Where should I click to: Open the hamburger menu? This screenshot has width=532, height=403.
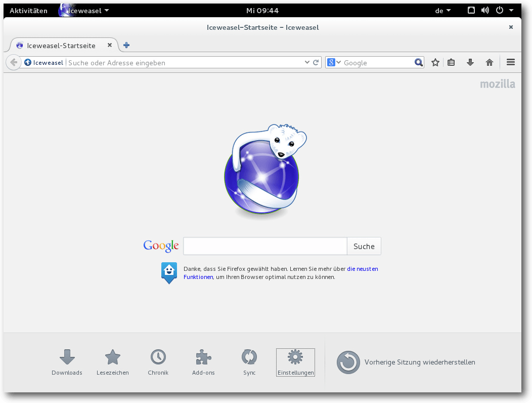[x=511, y=62]
